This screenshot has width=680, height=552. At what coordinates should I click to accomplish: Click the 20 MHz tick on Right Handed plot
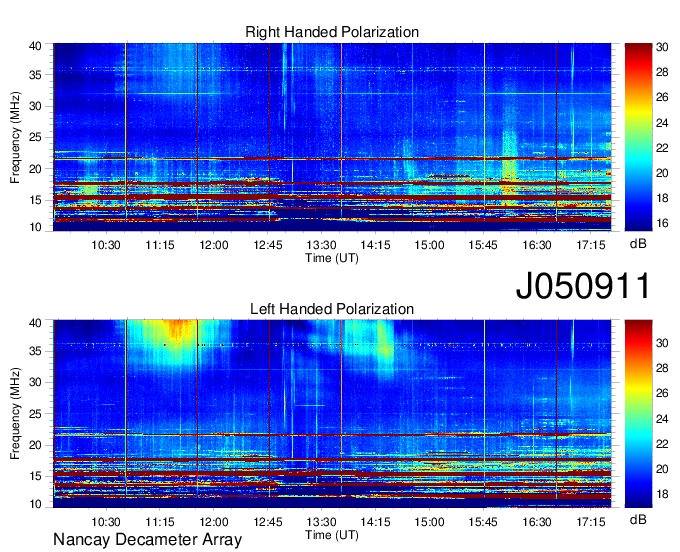[x=36, y=169]
